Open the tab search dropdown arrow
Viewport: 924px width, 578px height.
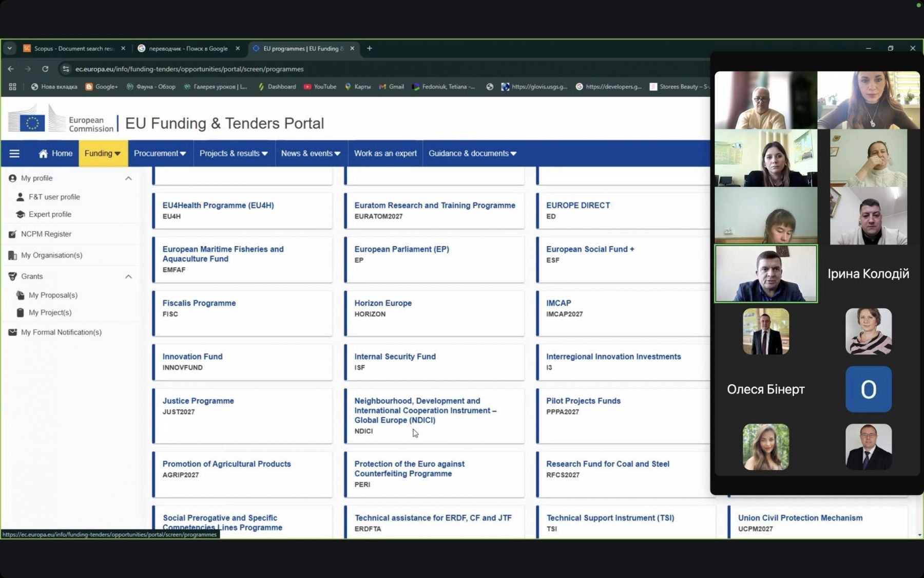[x=10, y=48]
